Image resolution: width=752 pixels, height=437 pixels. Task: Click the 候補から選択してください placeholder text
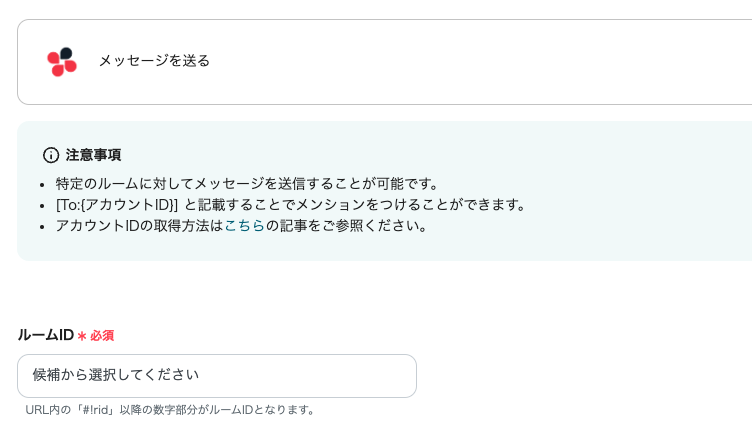(x=116, y=375)
